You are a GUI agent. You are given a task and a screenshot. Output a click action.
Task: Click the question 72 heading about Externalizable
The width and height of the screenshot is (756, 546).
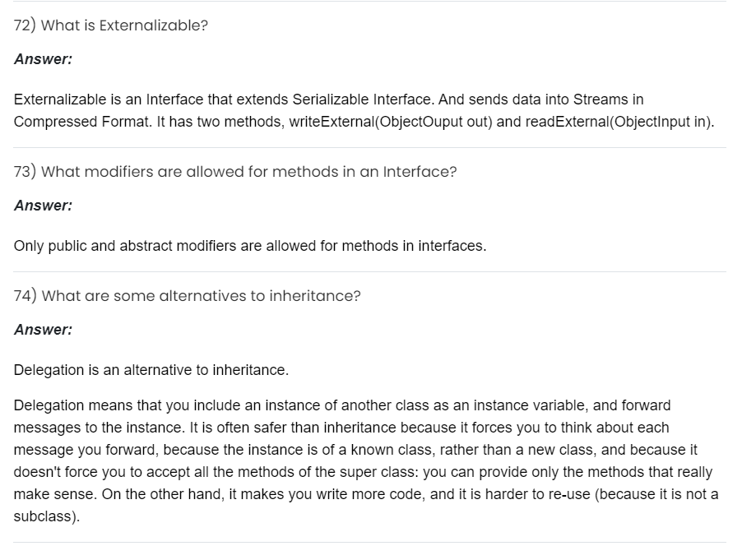point(111,25)
